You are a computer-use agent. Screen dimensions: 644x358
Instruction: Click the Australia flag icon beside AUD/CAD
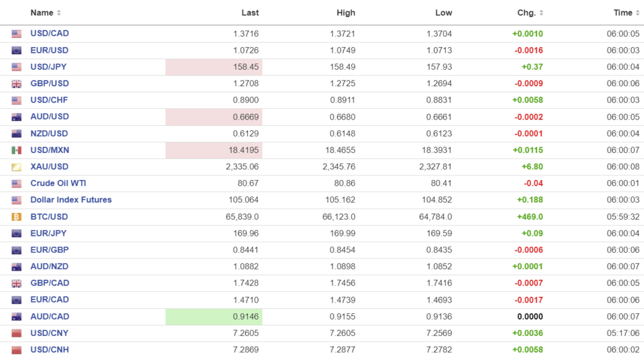(x=16, y=317)
